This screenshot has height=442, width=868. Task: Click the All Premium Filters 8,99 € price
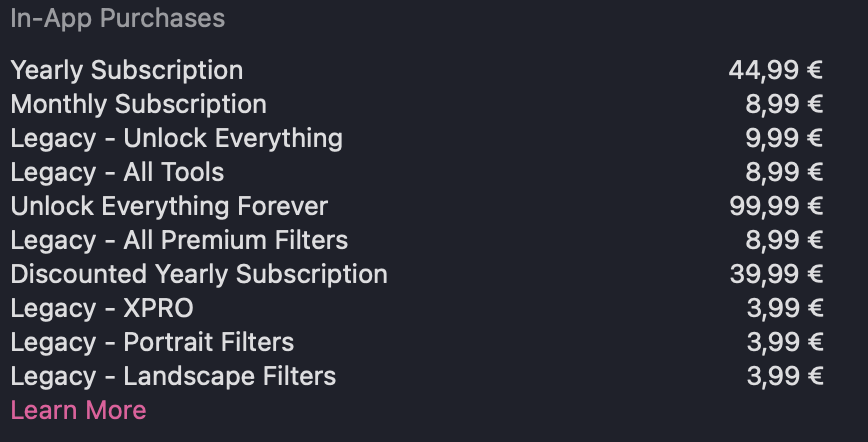784,240
